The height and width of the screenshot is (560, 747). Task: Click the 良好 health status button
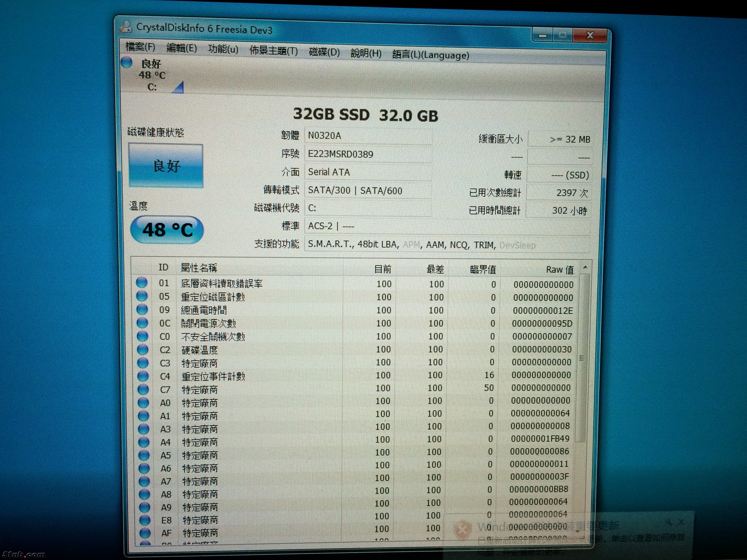click(166, 165)
